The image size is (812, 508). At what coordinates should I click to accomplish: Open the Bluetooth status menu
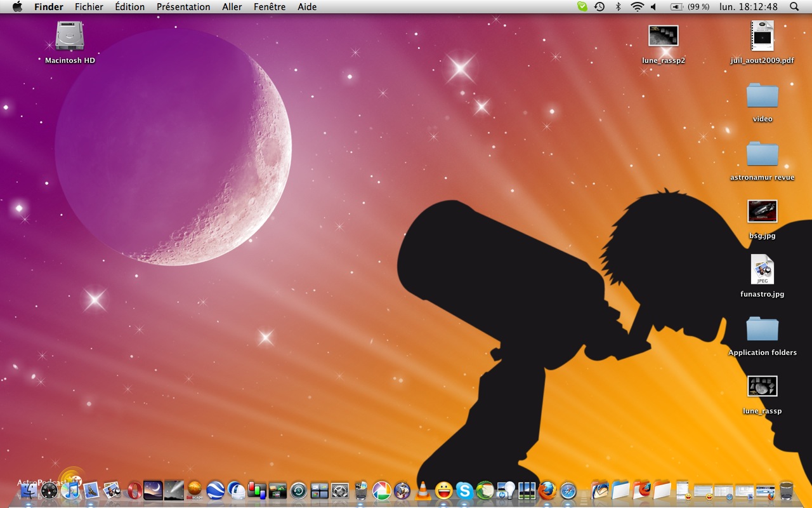[x=619, y=7]
